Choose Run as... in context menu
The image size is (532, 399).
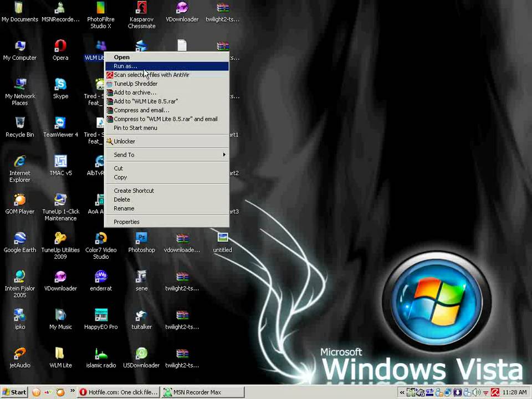click(x=167, y=66)
